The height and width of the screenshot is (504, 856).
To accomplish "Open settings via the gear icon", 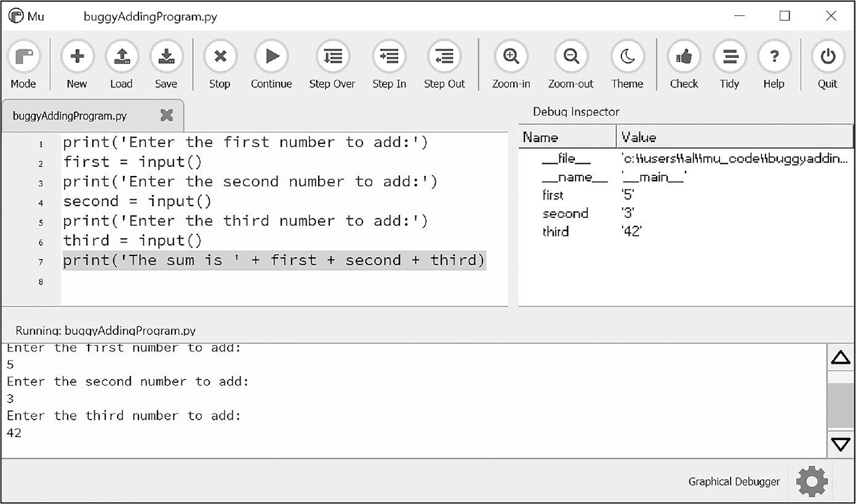I will point(812,481).
